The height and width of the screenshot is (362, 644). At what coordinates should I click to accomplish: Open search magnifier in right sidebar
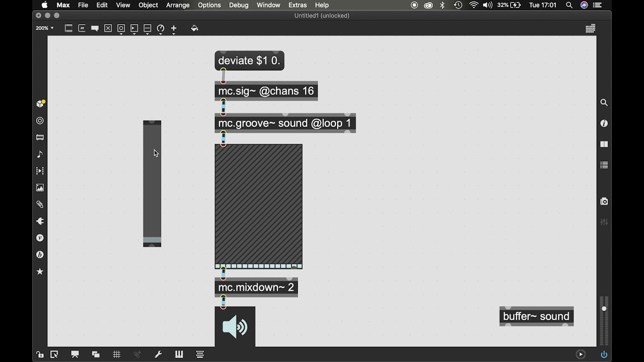click(x=604, y=103)
